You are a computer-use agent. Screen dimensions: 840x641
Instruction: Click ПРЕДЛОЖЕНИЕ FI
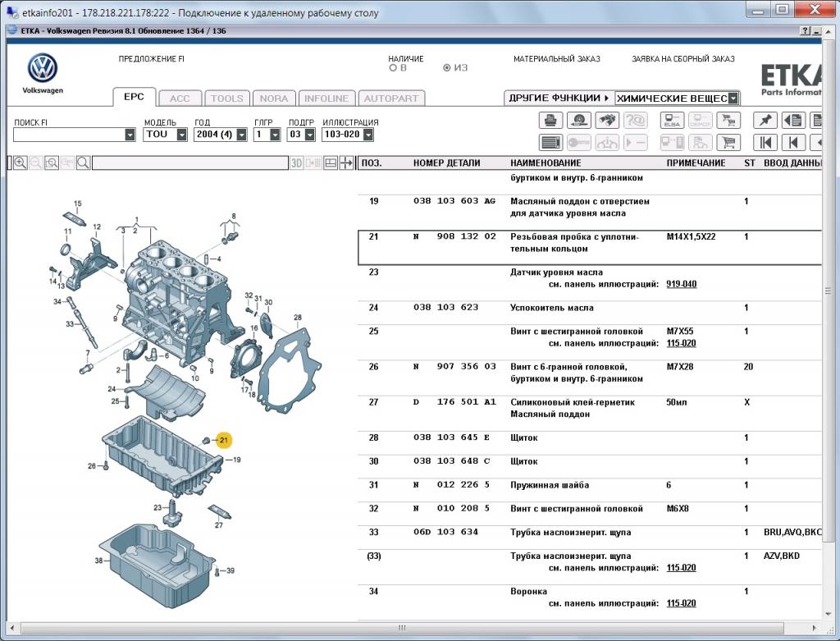[x=151, y=59]
